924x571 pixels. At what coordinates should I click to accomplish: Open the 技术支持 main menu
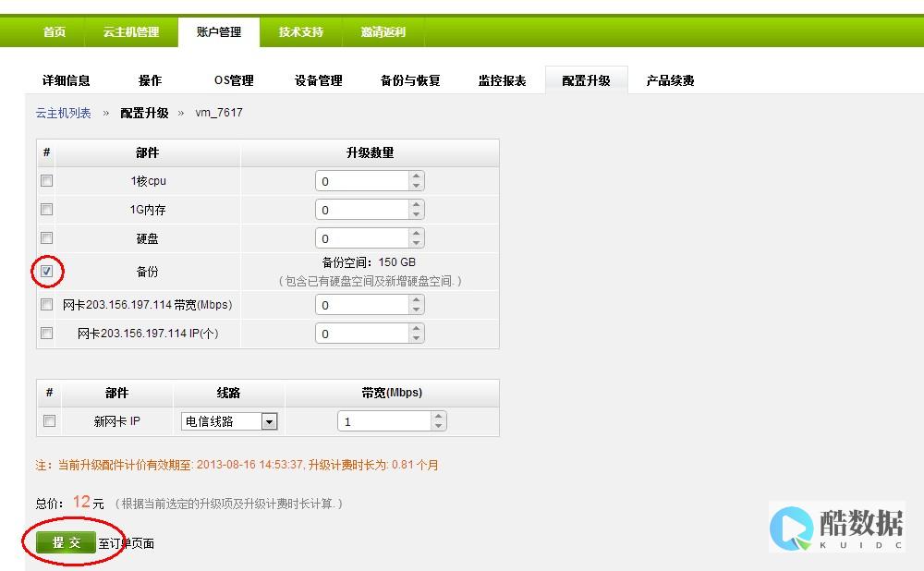(300, 31)
